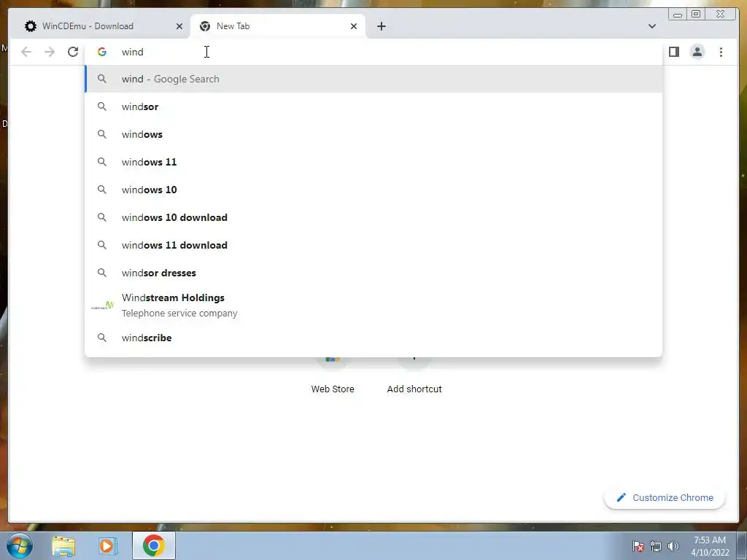Click the Windstream Holdings logo thumbnail

[102, 306]
